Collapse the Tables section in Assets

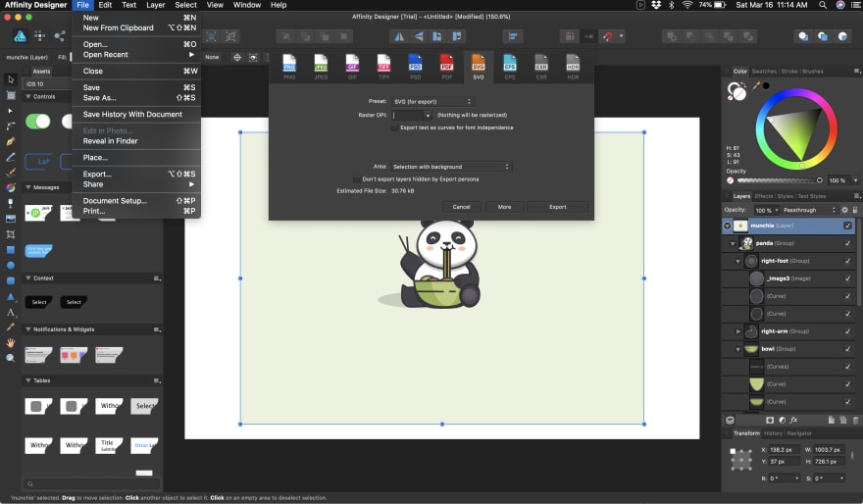coord(28,380)
